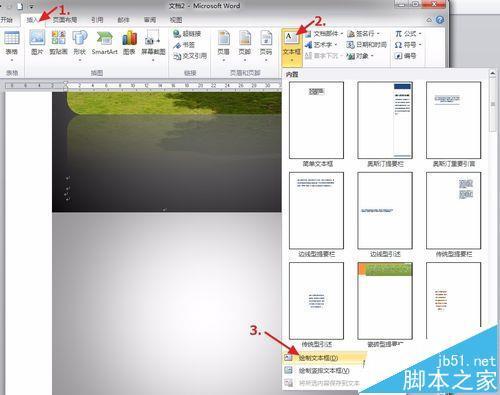Expand the 页码 dropdown arrow
Image resolution: width=500 pixels, height=395 pixels.
point(266,60)
